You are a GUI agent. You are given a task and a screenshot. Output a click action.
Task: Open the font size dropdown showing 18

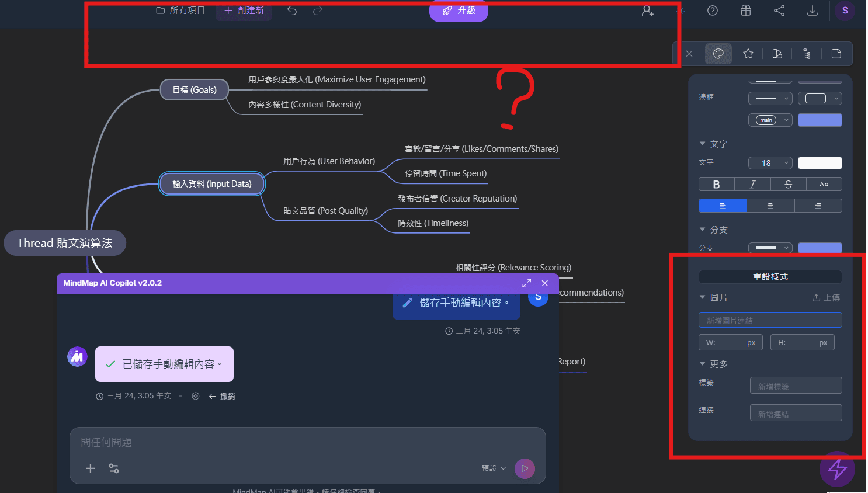[x=770, y=162]
